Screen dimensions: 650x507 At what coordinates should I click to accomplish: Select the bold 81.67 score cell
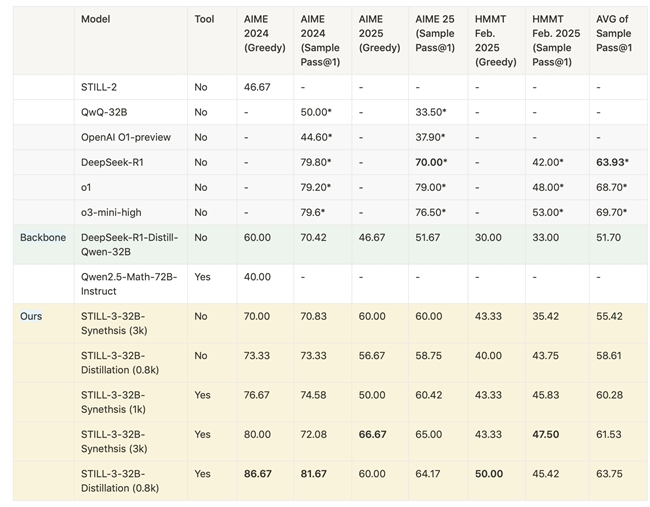point(314,473)
